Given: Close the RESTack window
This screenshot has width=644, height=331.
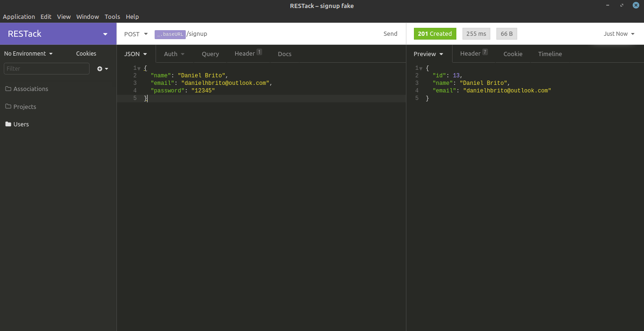Looking at the screenshot, I should tap(636, 5).
